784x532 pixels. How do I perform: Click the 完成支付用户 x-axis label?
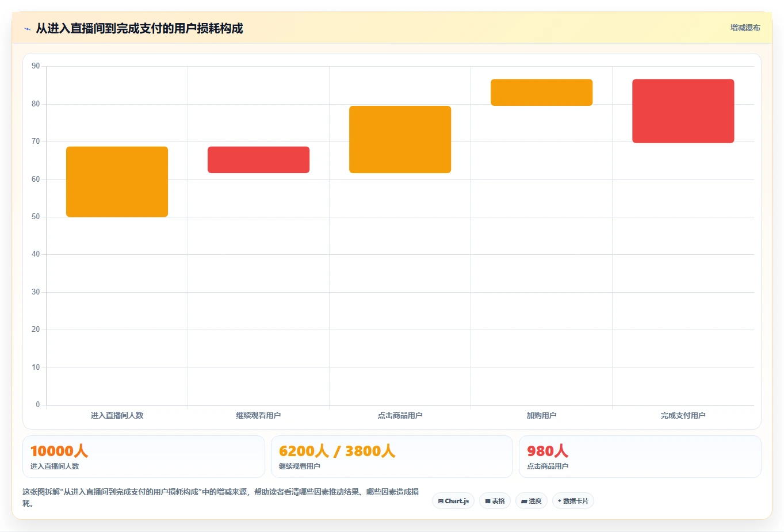click(x=683, y=415)
